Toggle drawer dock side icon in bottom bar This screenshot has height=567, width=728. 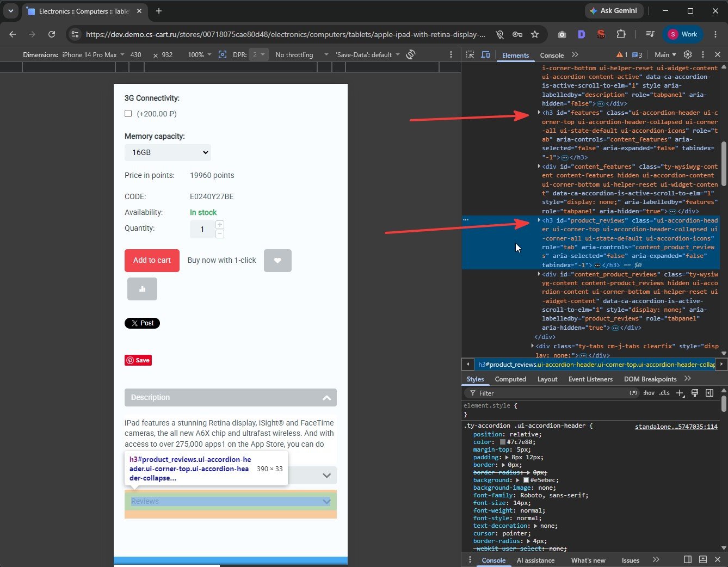688,560
